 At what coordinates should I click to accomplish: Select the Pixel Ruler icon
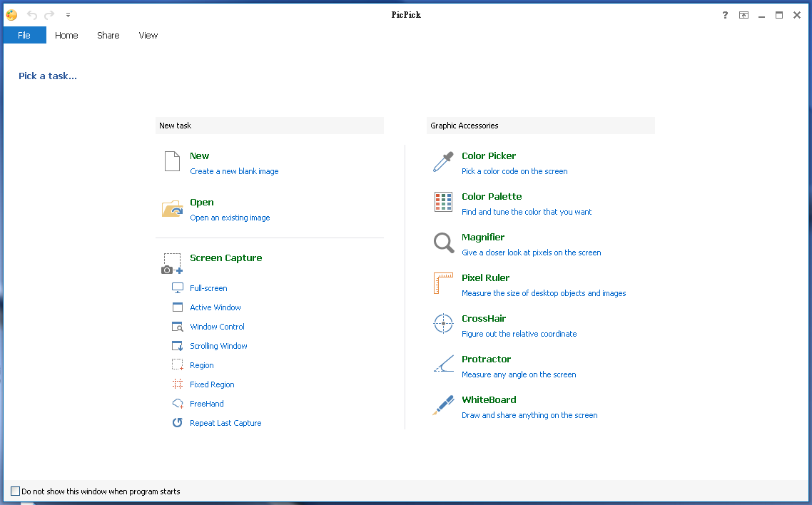pos(443,283)
